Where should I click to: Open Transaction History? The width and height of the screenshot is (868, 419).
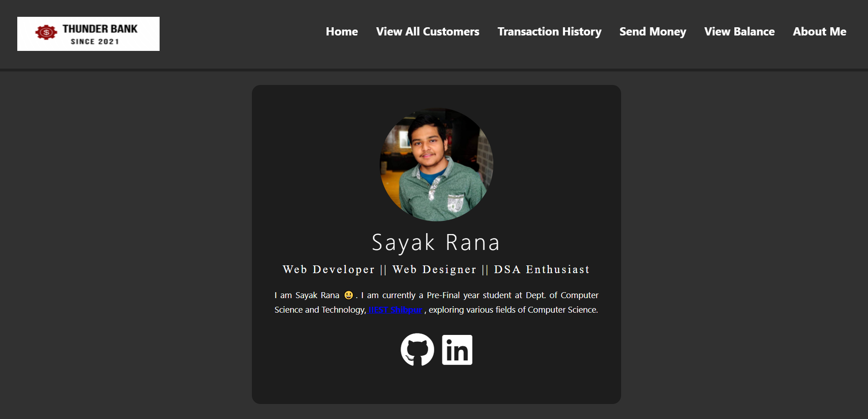(x=549, y=32)
